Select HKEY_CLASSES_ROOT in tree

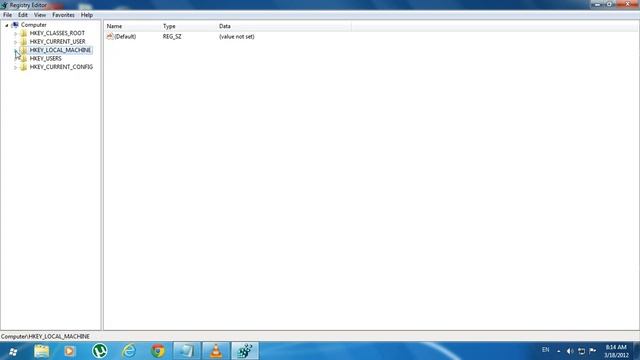click(x=57, y=33)
